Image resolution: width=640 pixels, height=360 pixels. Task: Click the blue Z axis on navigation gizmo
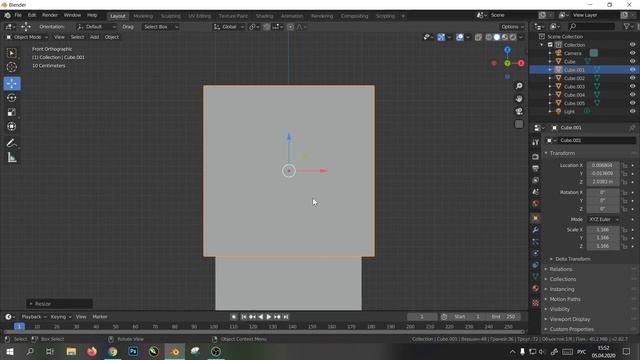507,50
